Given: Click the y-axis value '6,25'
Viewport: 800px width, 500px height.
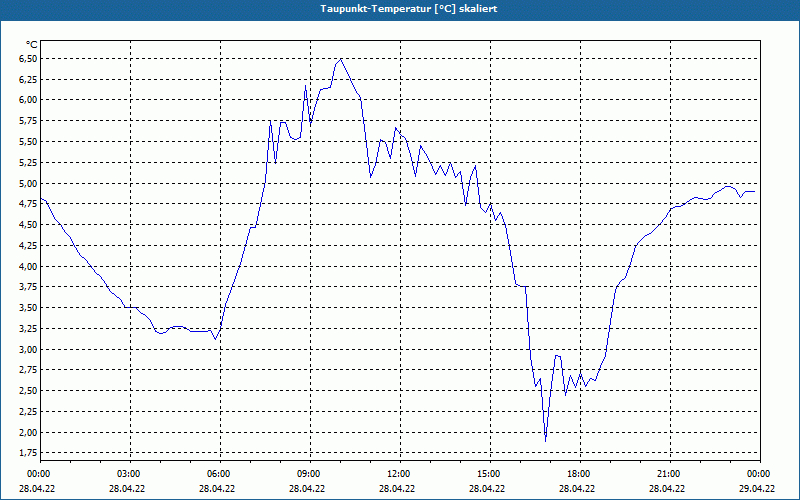Looking at the screenshot, I should (28, 80).
